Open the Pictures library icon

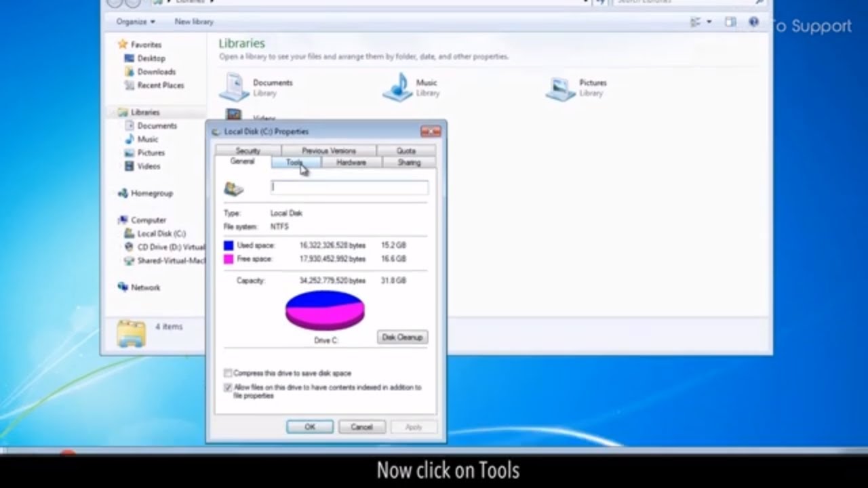[560, 87]
